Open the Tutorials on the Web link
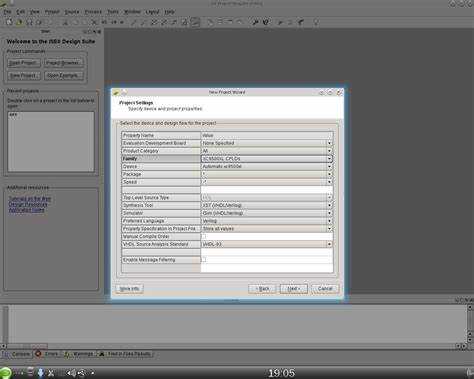Viewport: 474px width, 379px height. pyautogui.click(x=30, y=199)
